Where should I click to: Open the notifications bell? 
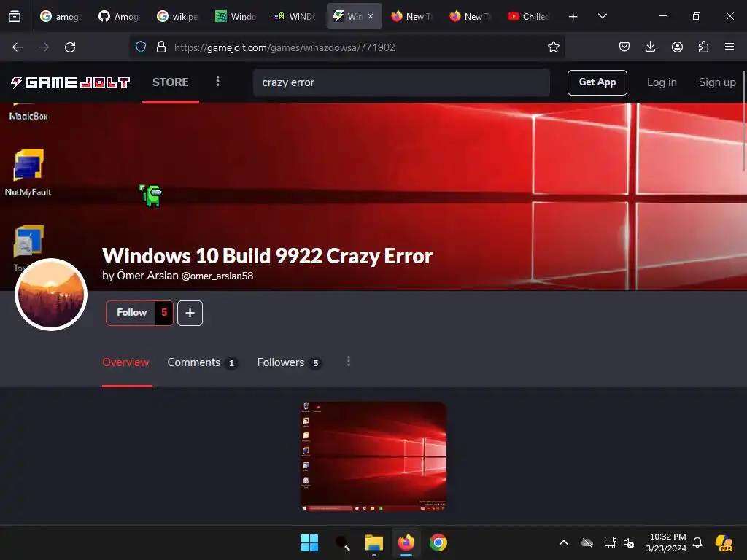(x=697, y=542)
